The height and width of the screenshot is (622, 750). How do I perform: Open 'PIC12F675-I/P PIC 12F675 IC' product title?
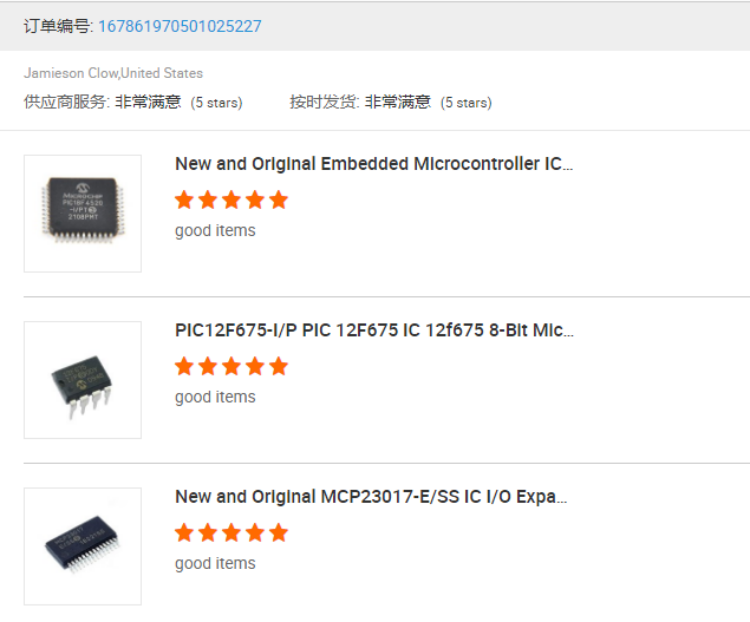[x=374, y=330]
